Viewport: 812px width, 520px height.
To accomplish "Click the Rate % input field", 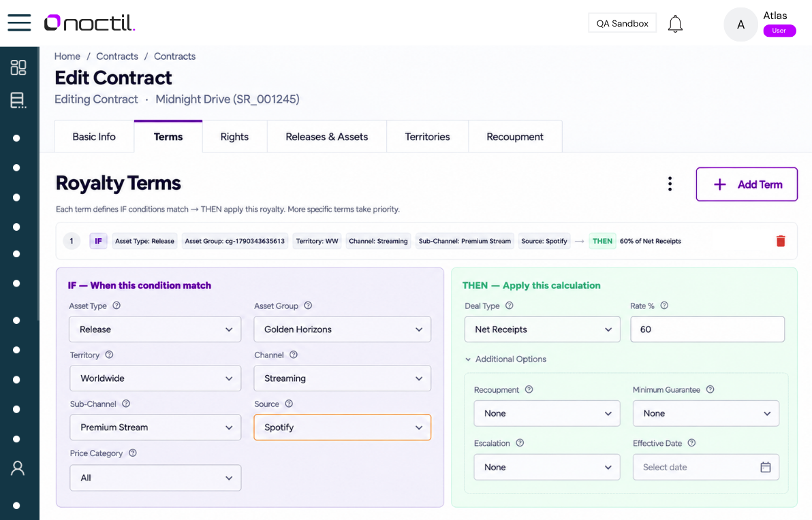I will click(707, 329).
